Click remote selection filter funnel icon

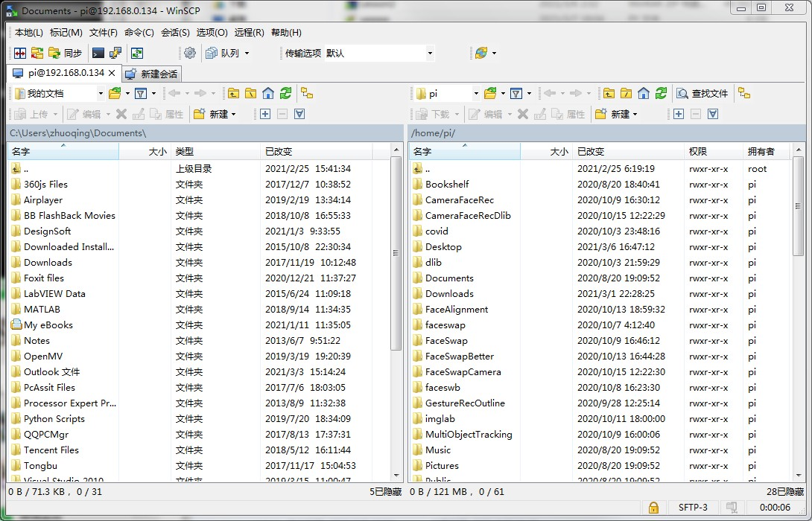713,115
